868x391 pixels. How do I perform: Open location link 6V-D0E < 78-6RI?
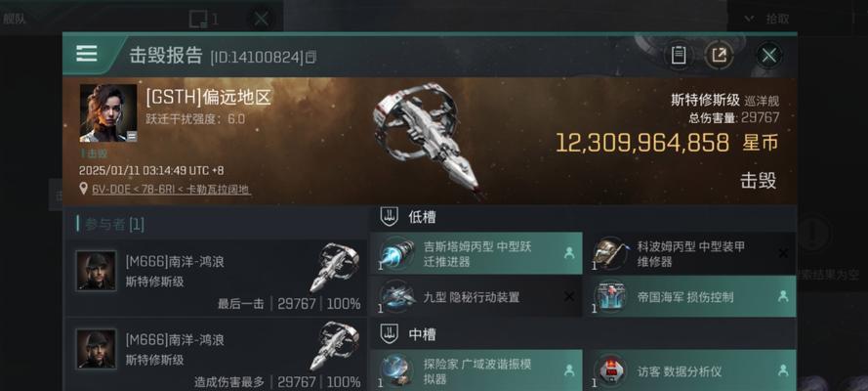coord(171,190)
